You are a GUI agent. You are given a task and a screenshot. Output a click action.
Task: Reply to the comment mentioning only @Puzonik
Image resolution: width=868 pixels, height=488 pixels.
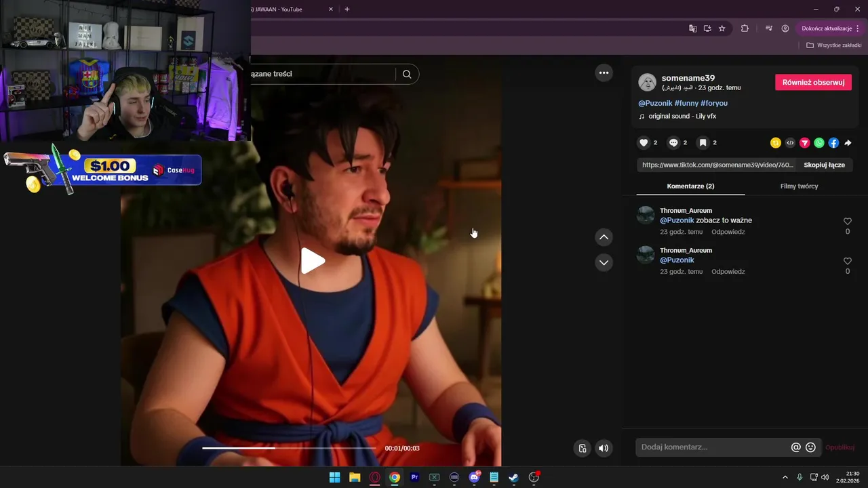(728, 271)
